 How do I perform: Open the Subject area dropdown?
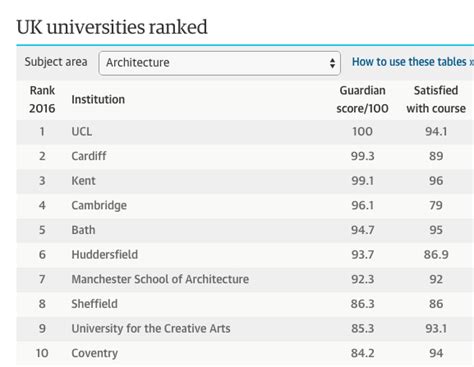[x=219, y=63]
